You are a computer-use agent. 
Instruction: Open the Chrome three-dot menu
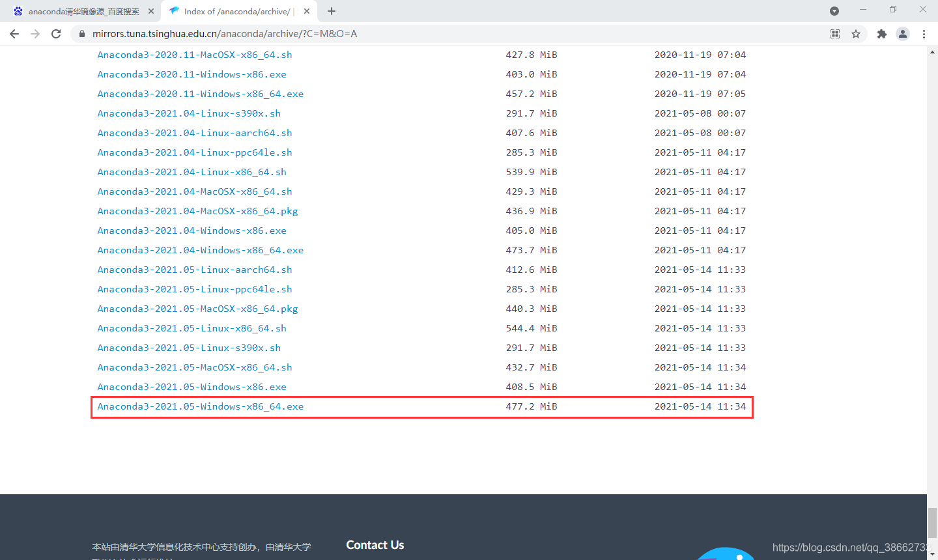(924, 34)
